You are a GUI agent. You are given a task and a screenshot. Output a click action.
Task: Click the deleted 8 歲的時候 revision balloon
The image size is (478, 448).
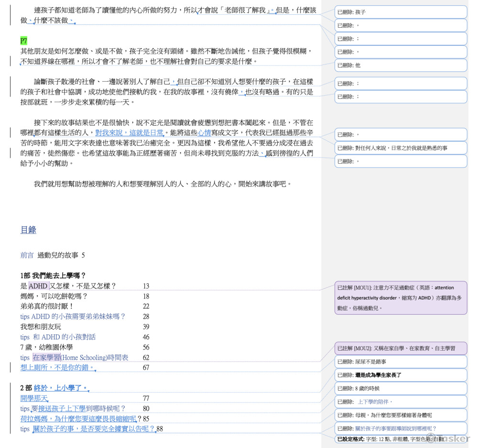[x=401, y=389]
